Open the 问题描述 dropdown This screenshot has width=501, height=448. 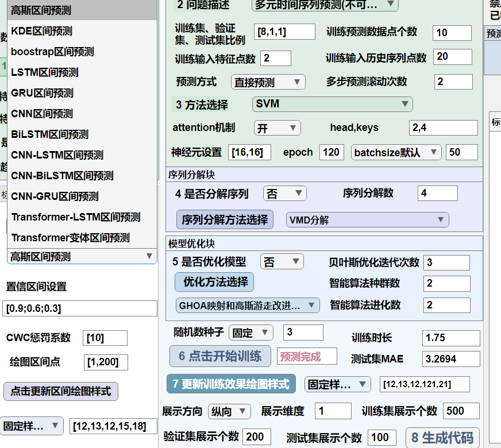[325, 5]
